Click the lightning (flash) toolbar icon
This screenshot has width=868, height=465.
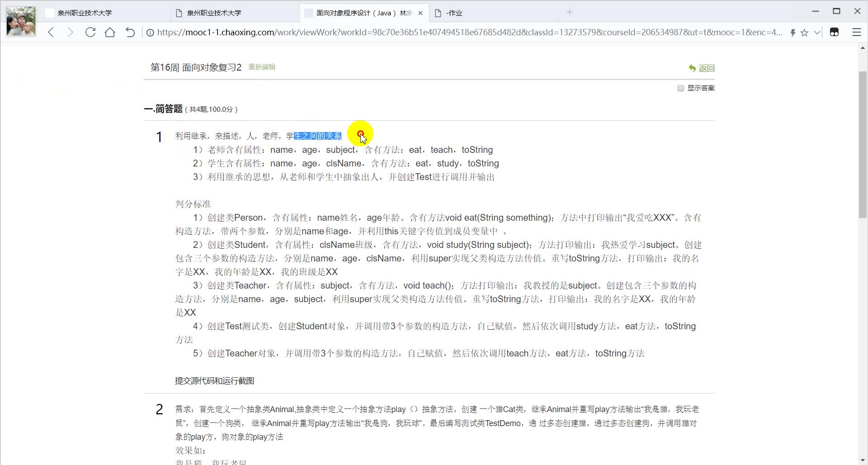793,32
